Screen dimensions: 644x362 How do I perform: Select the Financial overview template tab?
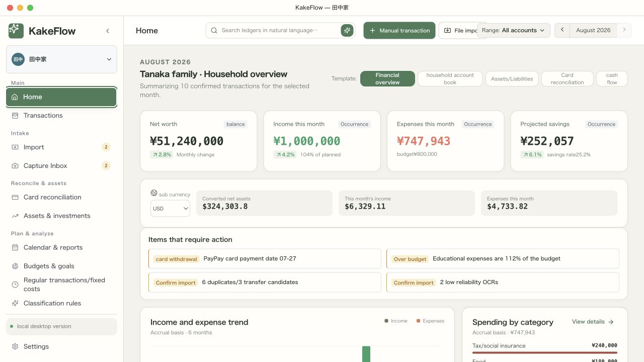(x=387, y=79)
